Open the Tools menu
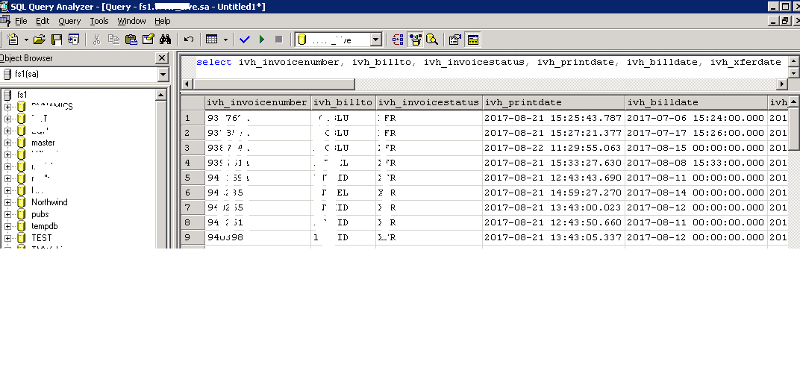Viewport: 800px width, 386px height. (x=99, y=21)
